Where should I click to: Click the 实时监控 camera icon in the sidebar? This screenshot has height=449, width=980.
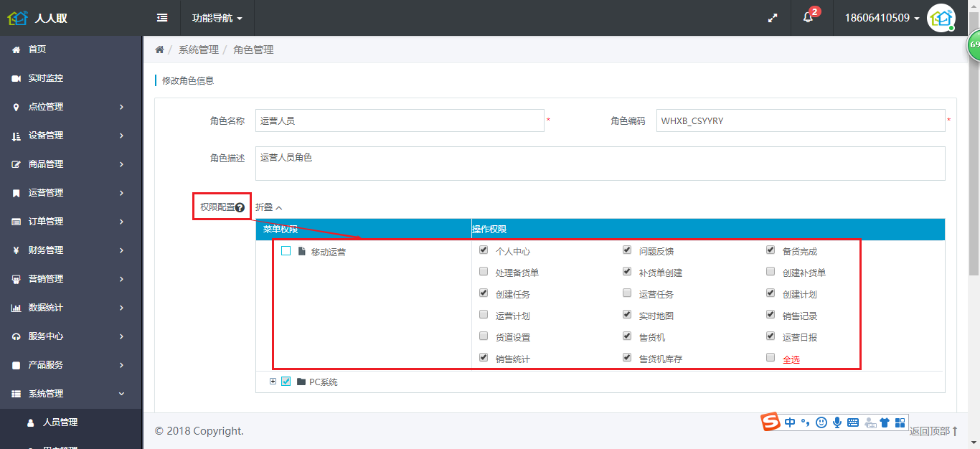pyautogui.click(x=16, y=78)
